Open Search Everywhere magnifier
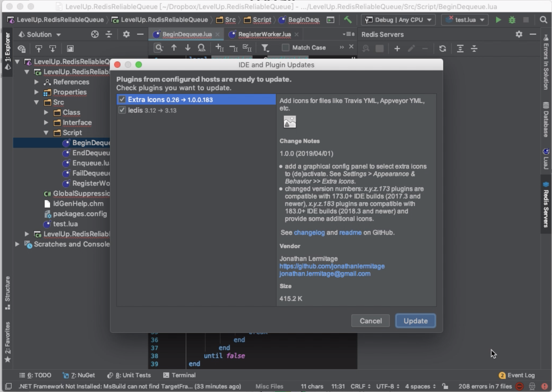The width and height of the screenshot is (552, 392). pos(543,20)
